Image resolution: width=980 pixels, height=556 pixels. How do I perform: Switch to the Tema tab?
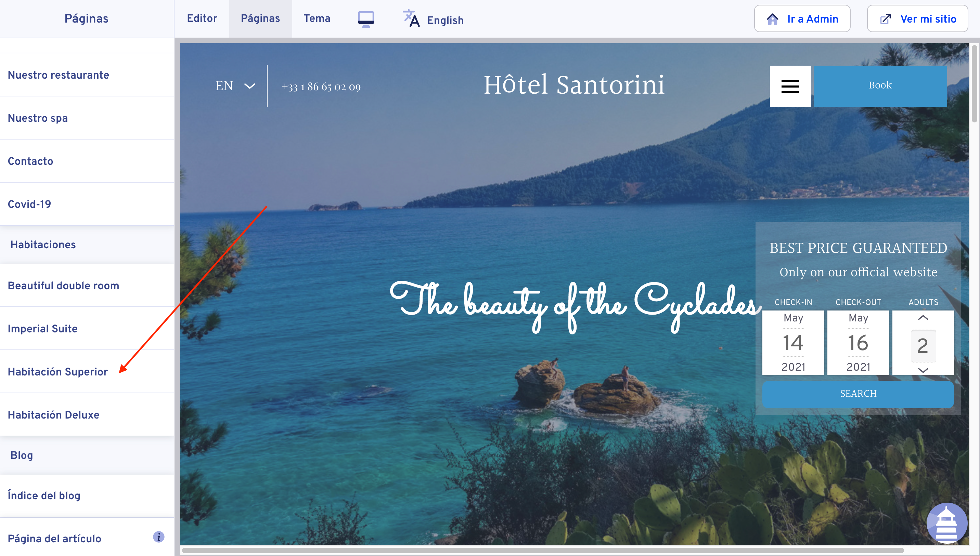click(x=317, y=19)
